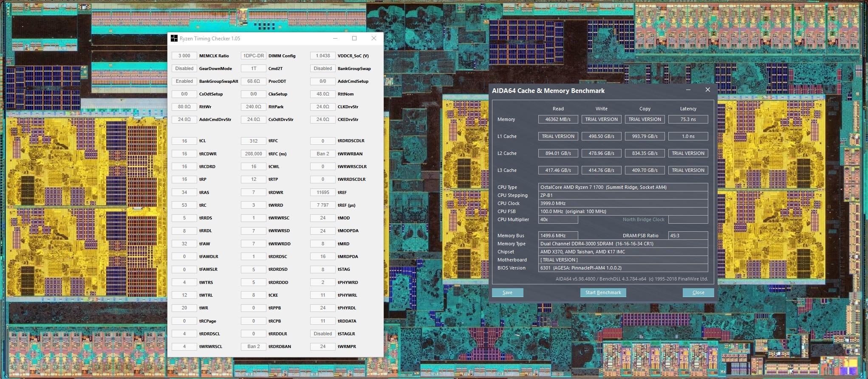The image size is (868, 379).
Task: Click the Cmd2T value 1T
Action: point(254,68)
